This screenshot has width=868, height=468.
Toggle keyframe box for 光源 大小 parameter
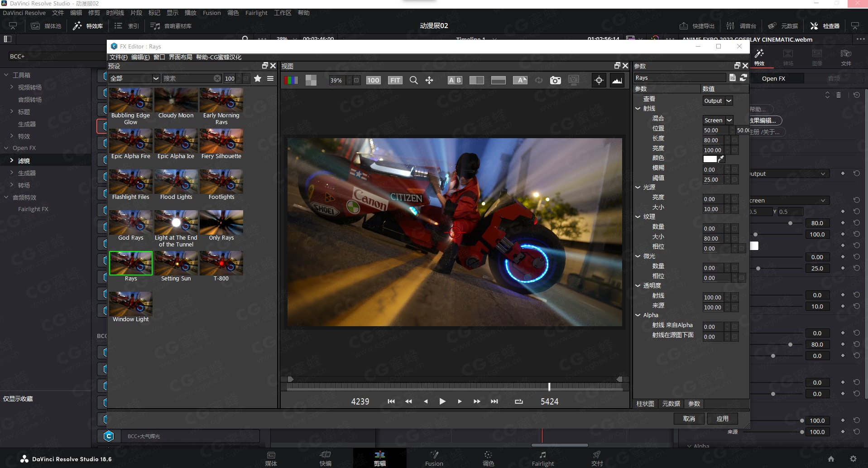tap(734, 209)
